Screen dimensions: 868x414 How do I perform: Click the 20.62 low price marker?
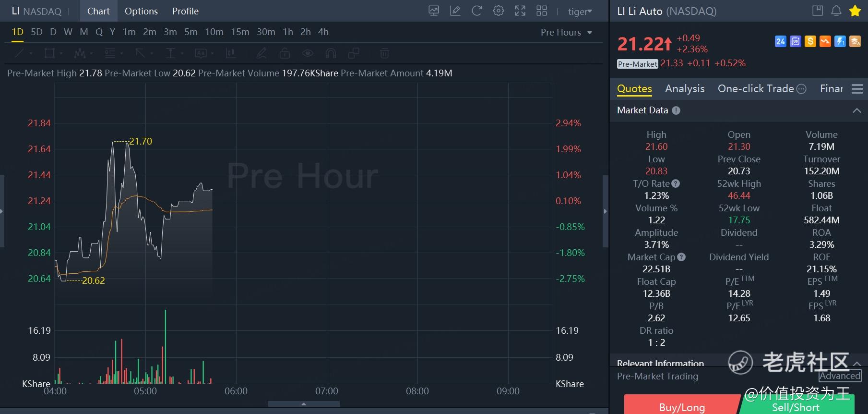94,280
